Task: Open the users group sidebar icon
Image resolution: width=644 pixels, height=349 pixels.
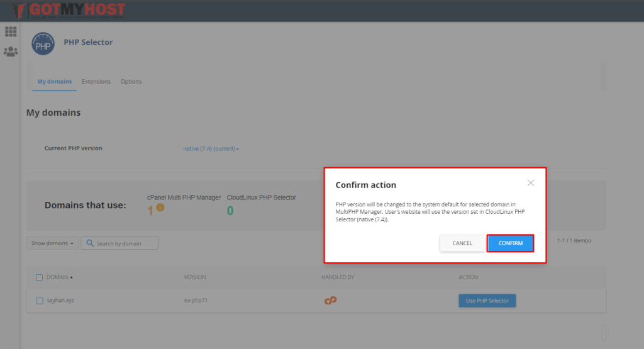Action: (x=11, y=52)
